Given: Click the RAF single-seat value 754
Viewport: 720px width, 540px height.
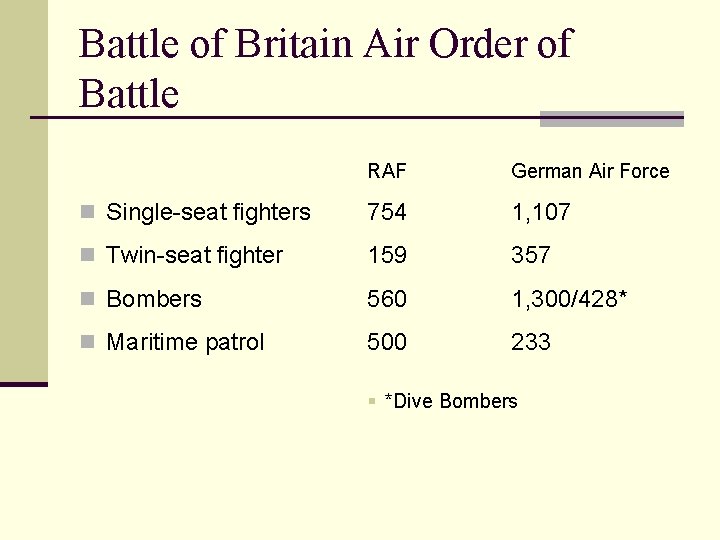Looking at the screenshot, I should click(x=387, y=212).
